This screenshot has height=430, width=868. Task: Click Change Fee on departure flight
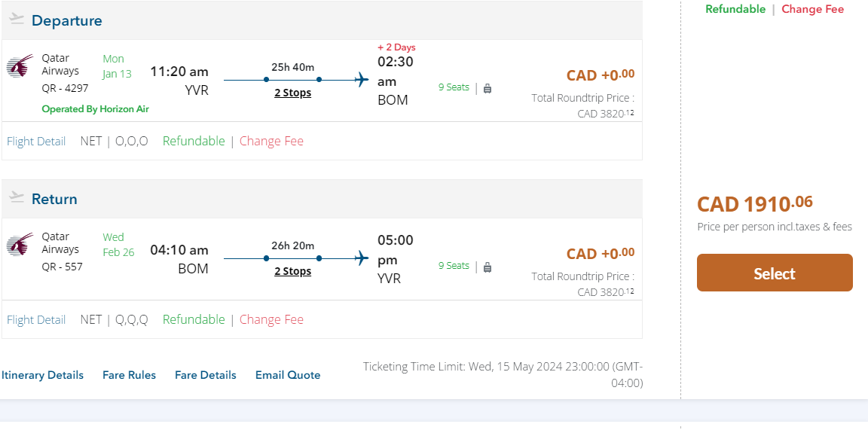(271, 141)
